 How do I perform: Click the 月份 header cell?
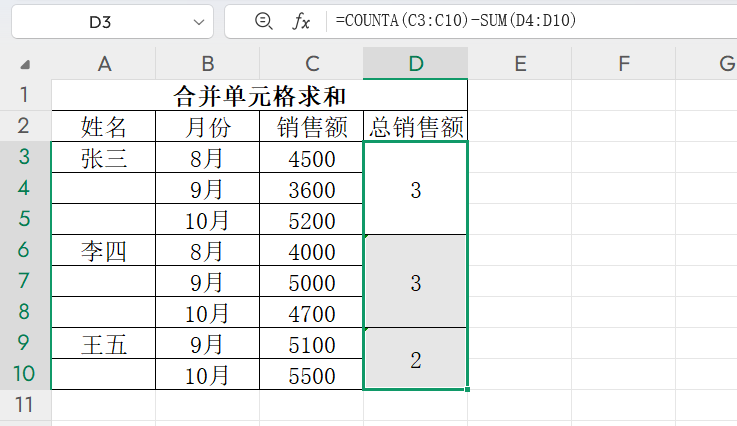[207, 127]
